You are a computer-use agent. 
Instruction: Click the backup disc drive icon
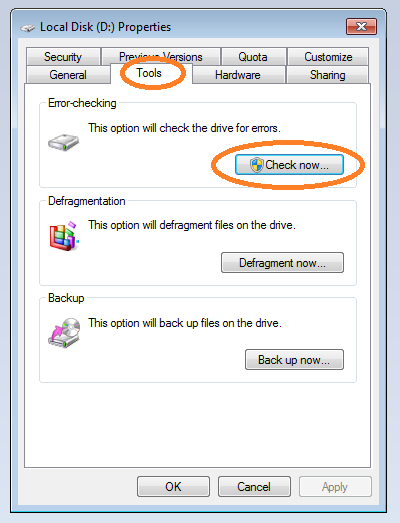point(64,333)
